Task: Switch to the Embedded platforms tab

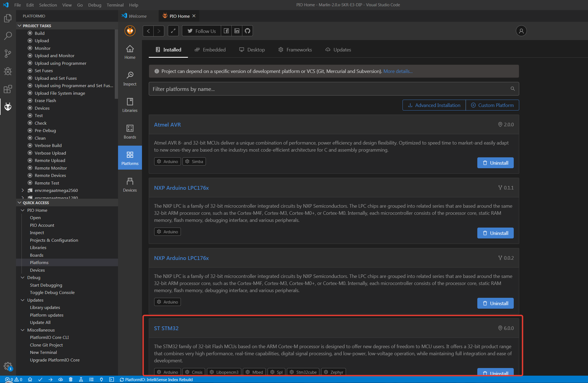Action: (210, 50)
